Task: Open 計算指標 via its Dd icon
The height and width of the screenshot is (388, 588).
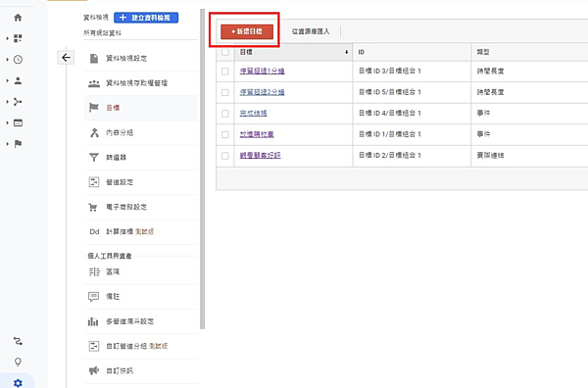Action: point(94,231)
